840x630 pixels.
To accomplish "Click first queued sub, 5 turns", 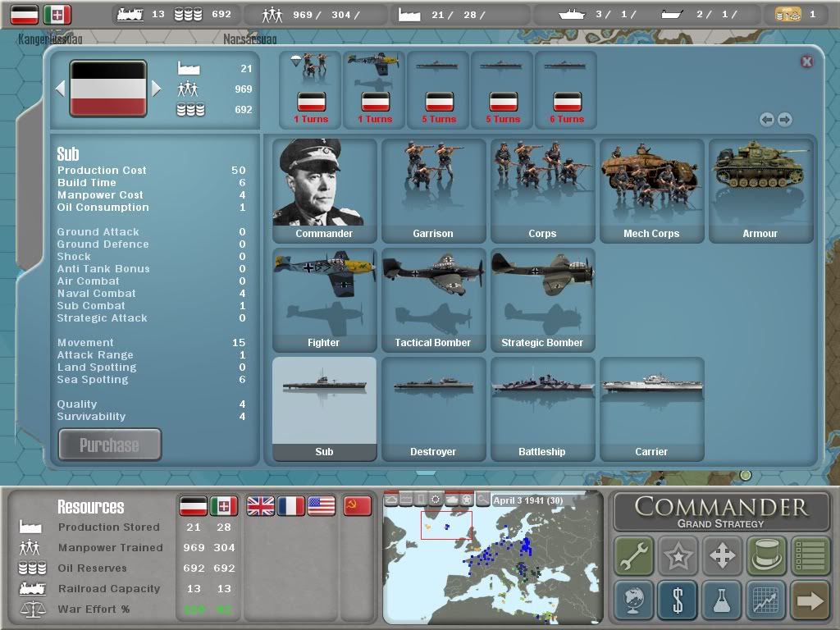I will pos(438,90).
